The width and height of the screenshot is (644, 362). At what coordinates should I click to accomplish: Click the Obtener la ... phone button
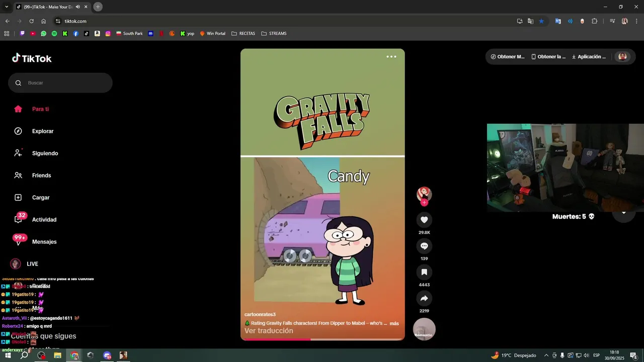[548, 57]
